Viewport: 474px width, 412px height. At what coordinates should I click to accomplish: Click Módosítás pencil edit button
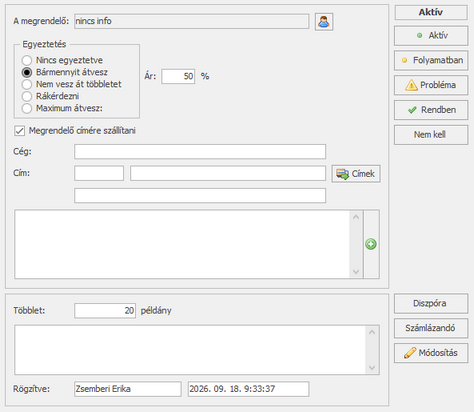[x=431, y=353]
